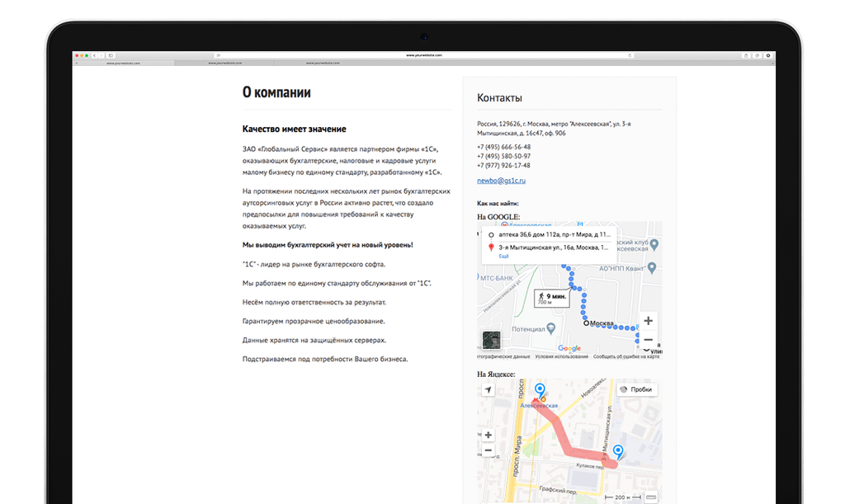845x504 pixels.
Task: Click the blue pin at Алексеевская station
Action: (540, 390)
